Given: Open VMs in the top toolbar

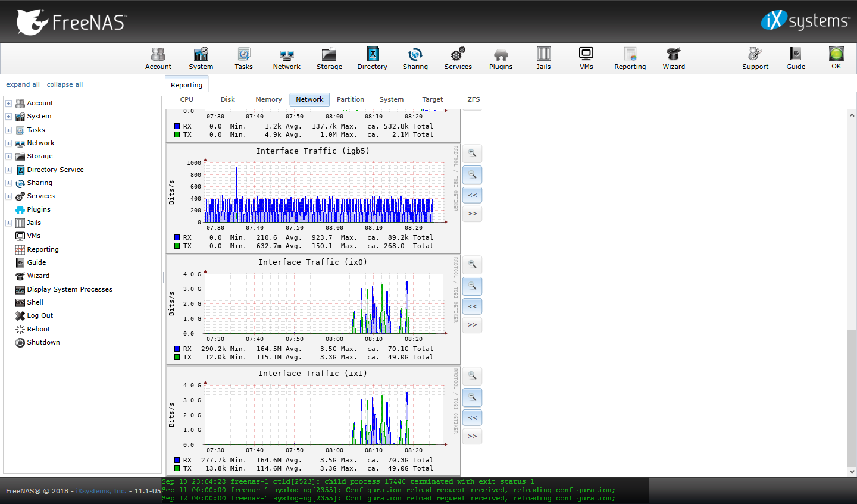Looking at the screenshot, I should (x=587, y=58).
